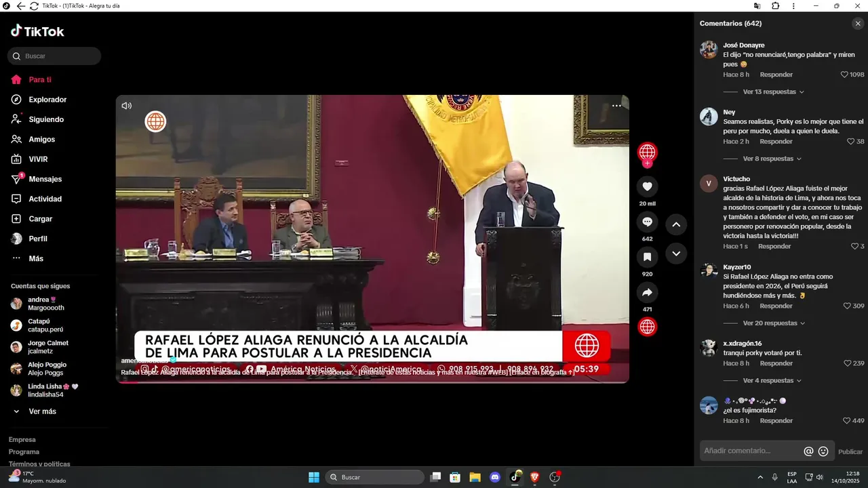Image resolution: width=868 pixels, height=488 pixels.
Task: Reply to Victucho's comment
Action: [x=774, y=246]
